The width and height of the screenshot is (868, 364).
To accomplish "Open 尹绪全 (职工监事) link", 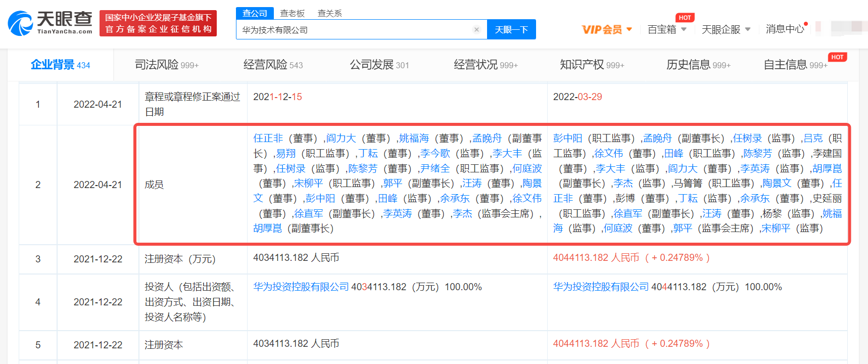I will tap(435, 168).
